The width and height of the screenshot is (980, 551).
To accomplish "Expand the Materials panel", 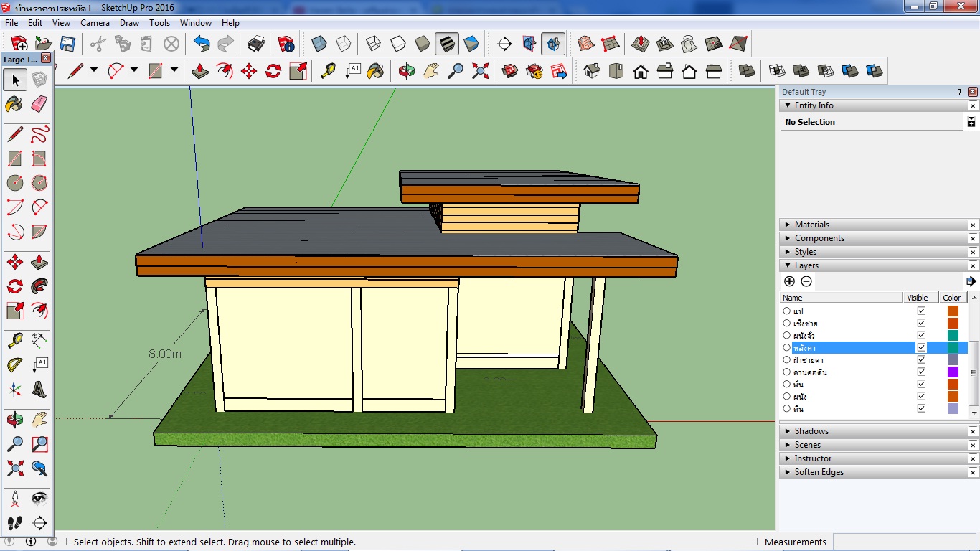I will (x=811, y=225).
